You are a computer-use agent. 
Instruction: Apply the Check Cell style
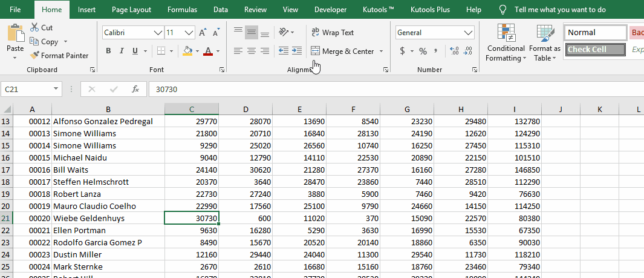(x=595, y=50)
